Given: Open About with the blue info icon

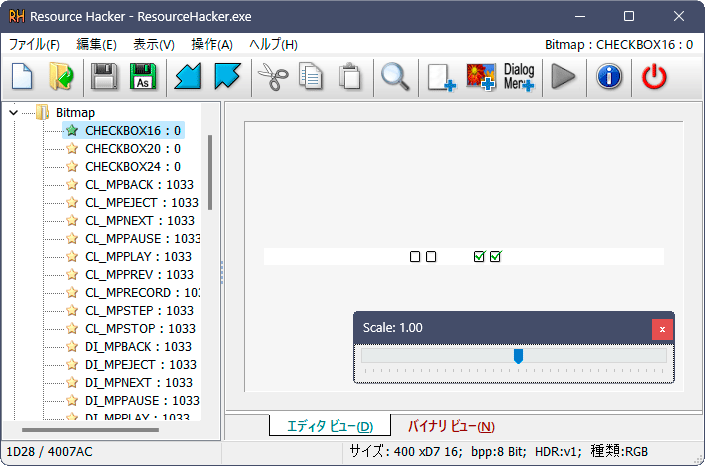Looking at the screenshot, I should 609,76.
